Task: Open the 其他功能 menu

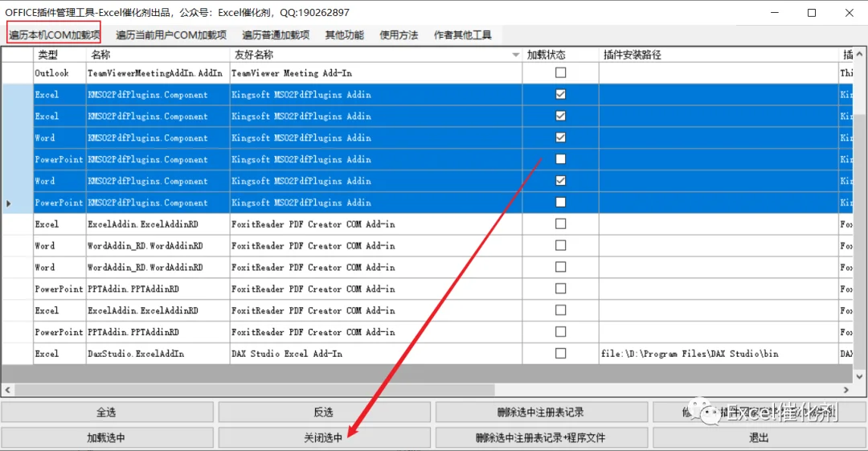Action: pyautogui.click(x=344, y=35)
